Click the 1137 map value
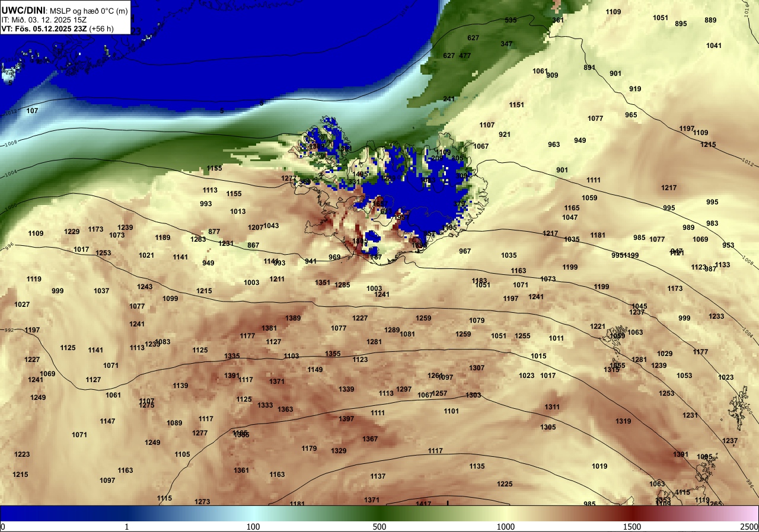The height and width of the screenshot is (532, 759). click(x=378, y=476)
